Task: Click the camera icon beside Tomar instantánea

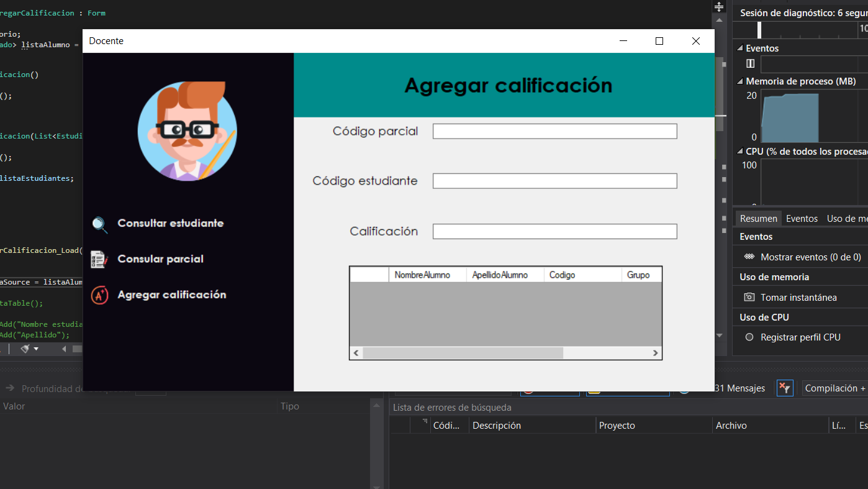Action: tap(749, 298)
